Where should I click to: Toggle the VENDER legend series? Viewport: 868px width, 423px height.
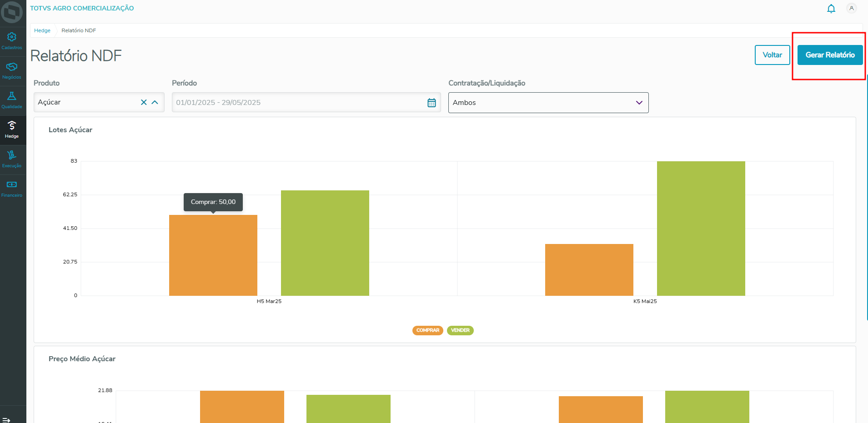pyautogui.click(x=460, y=330)
